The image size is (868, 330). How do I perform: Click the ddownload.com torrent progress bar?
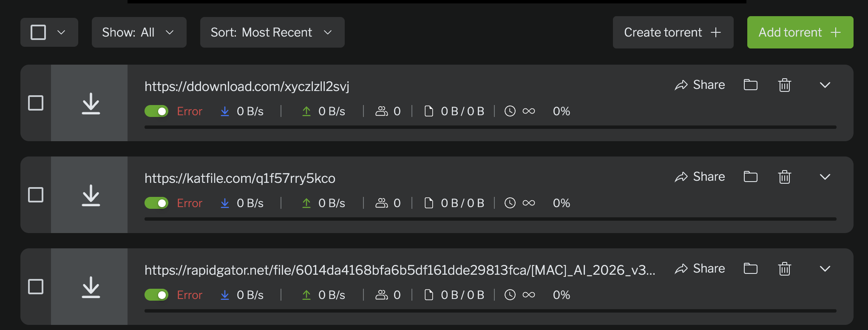pyautogui.click(x=490, y=127)
